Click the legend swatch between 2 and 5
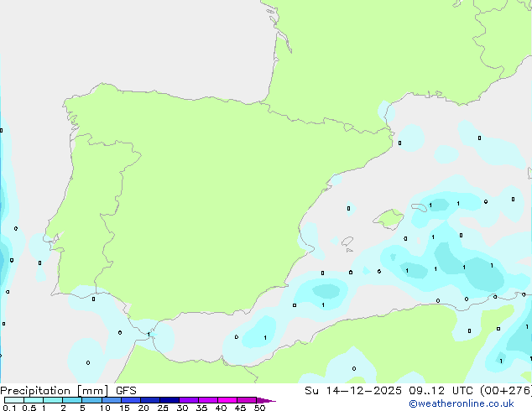 [x=72, y=400]
